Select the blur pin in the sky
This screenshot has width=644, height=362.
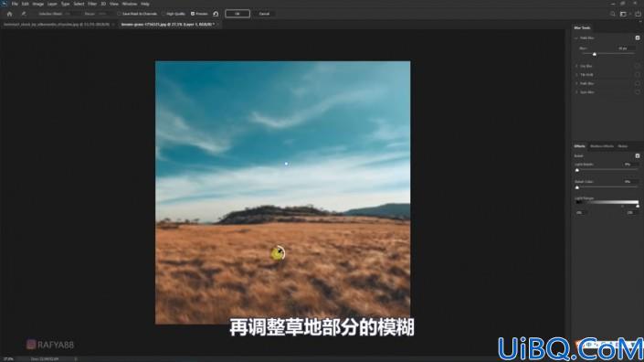(x=286, y=164)
